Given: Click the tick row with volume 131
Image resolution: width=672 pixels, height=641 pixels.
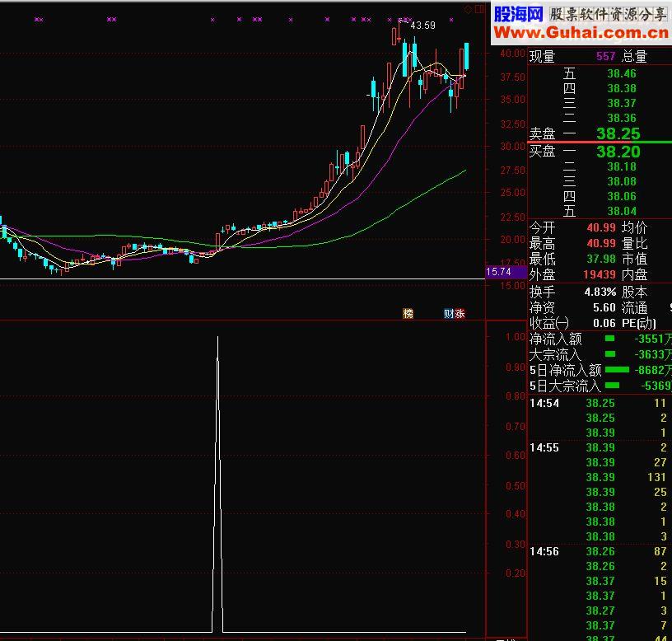Looking at the screenshot, I should (x=600, y=477).
